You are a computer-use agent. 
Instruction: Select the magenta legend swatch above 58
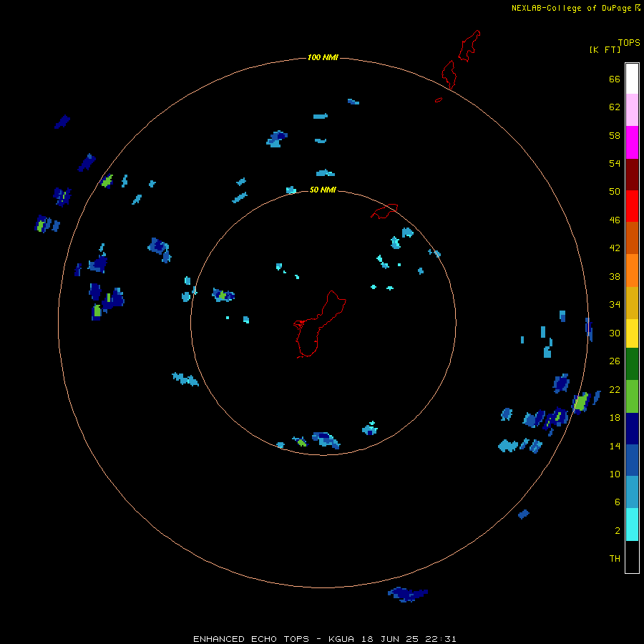632,142
